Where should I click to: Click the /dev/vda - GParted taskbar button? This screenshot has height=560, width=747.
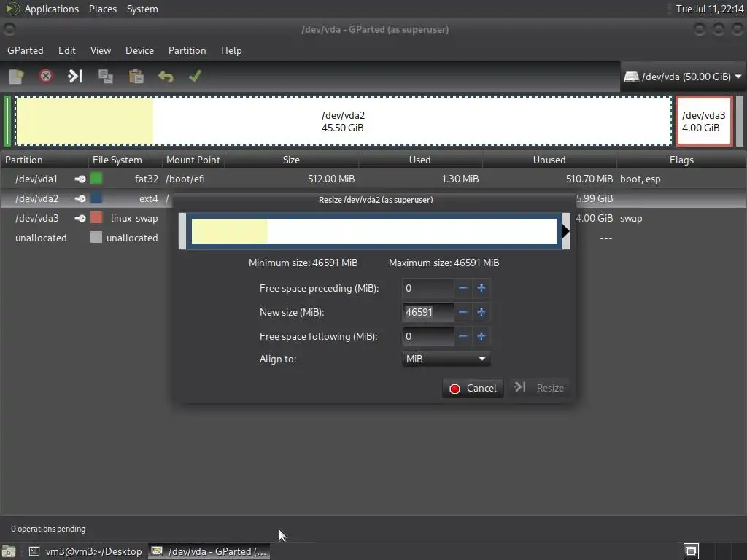point(209,551)
